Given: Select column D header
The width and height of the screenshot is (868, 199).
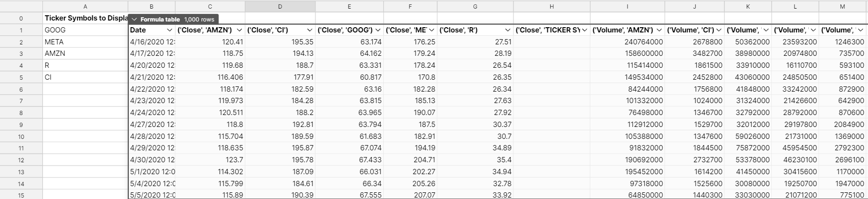Looking at the screenshot, I should pyautogui.click(x=280, y=6).
